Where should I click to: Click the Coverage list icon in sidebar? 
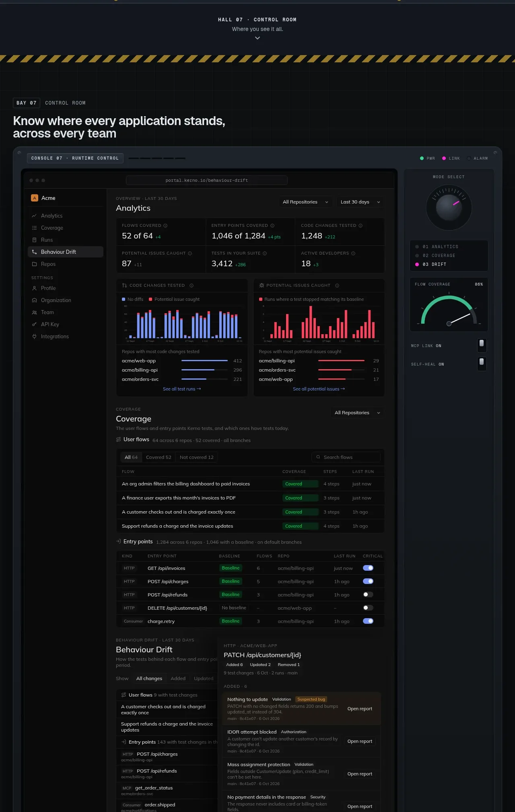34,228
